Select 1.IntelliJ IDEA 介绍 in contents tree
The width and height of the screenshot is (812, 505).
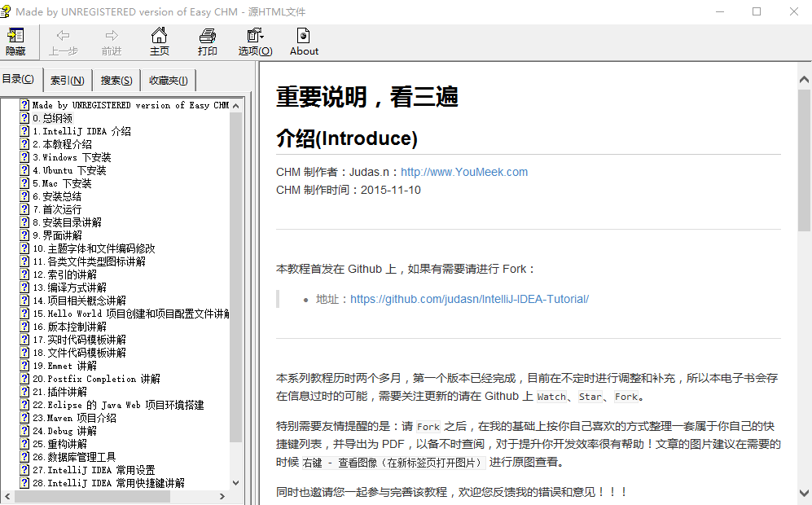coord(81,131)
